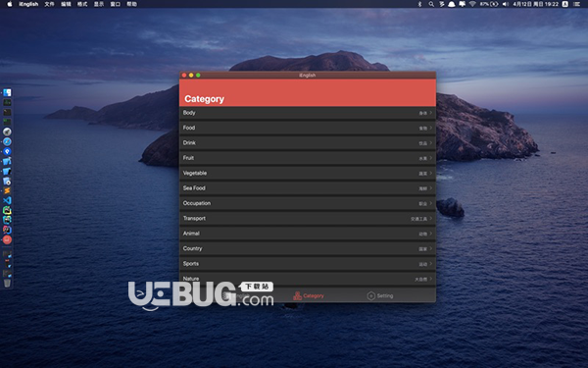Open the iEnglish application menu
Image resolution: width=588 pixels, height=368 pixels.
28,4
